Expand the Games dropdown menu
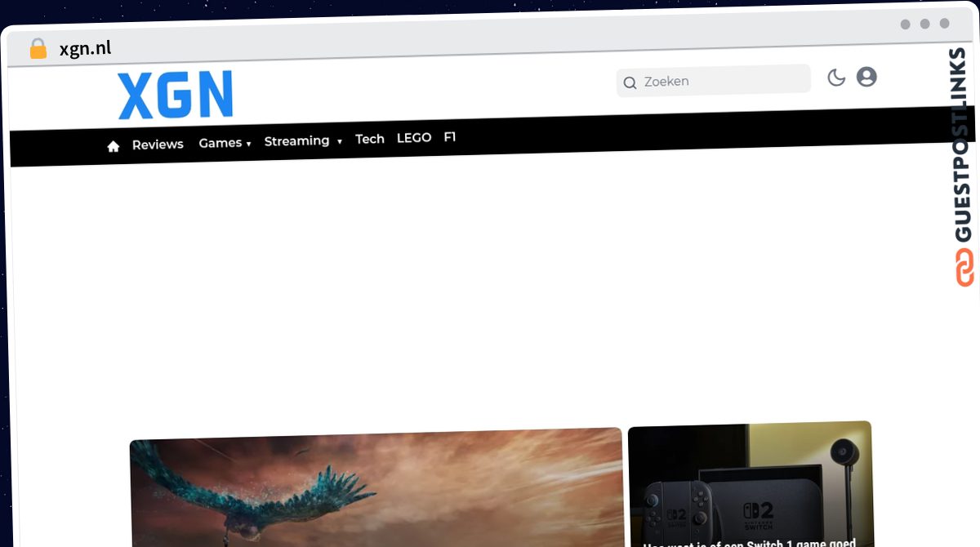The height and width of the screenshot is (547, 980). coord(225,143)
